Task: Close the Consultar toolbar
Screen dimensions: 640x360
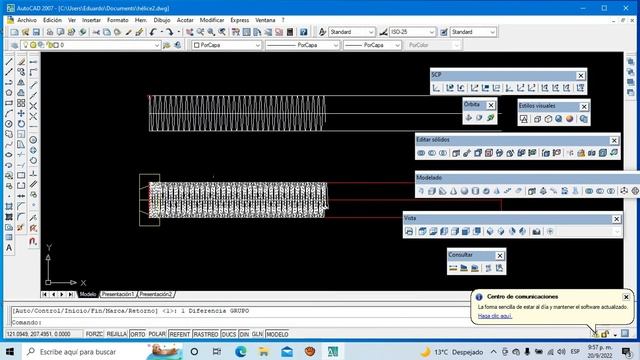Action: point(500,256)
